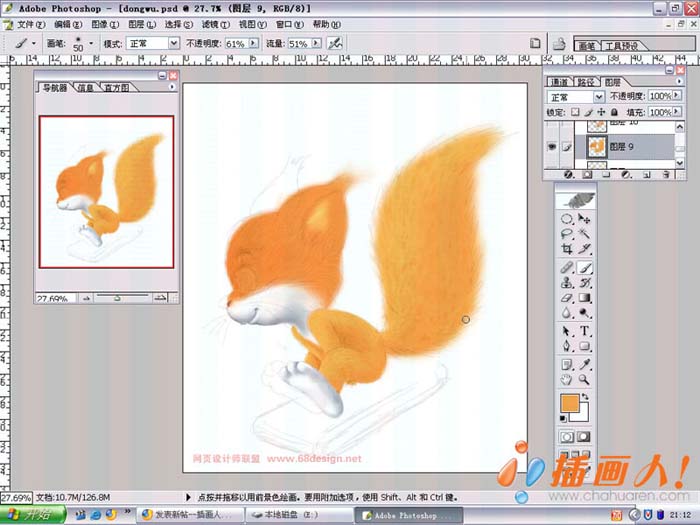Select the Gradient tool
The width and height of the screenshot is (700, 525).
pos(584,298)
